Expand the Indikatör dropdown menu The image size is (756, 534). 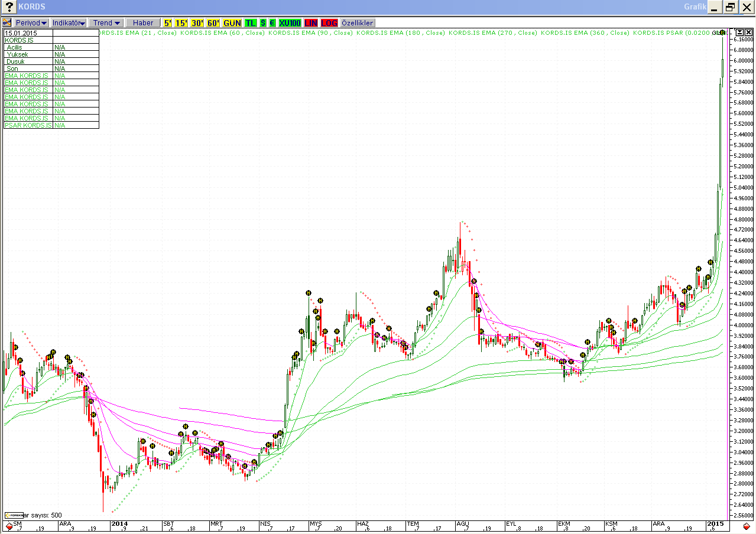coord(69,23)
